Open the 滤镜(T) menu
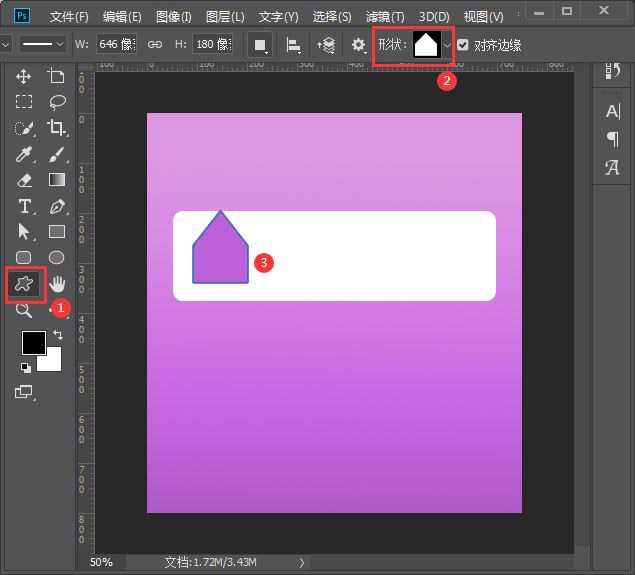The height and width of the screenshot is (575, 635). click(385, 17)
